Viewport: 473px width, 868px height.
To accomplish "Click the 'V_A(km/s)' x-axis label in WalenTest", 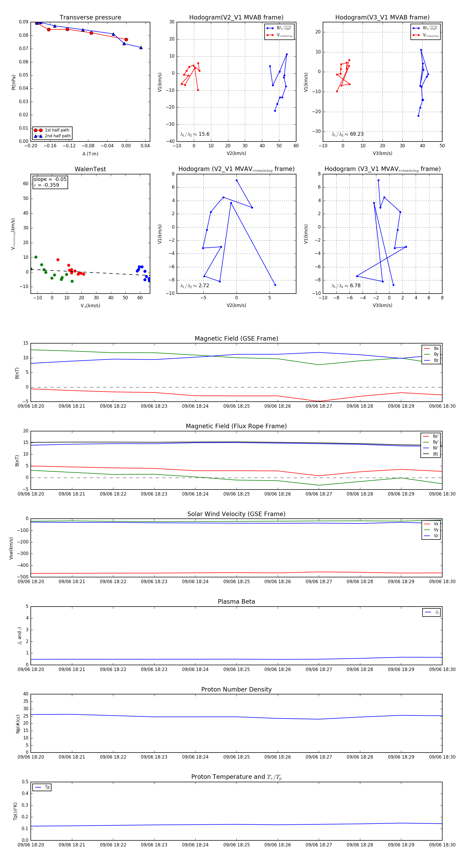I will [x=90, y=306].
